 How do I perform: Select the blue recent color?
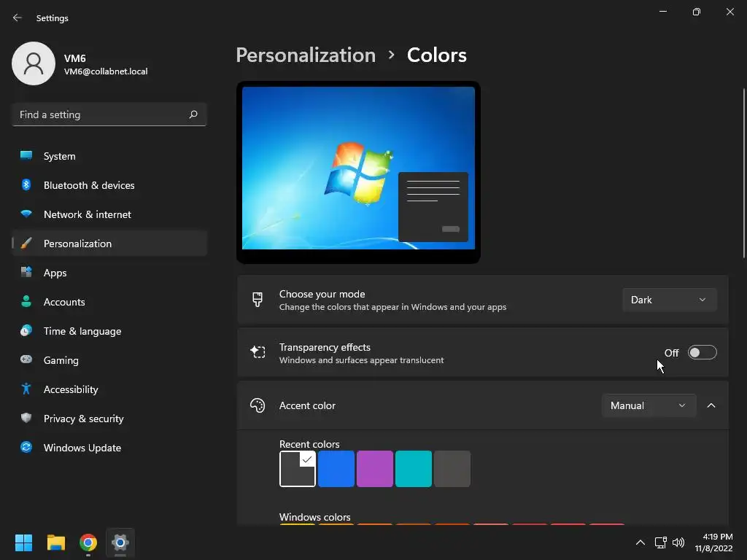336,469
